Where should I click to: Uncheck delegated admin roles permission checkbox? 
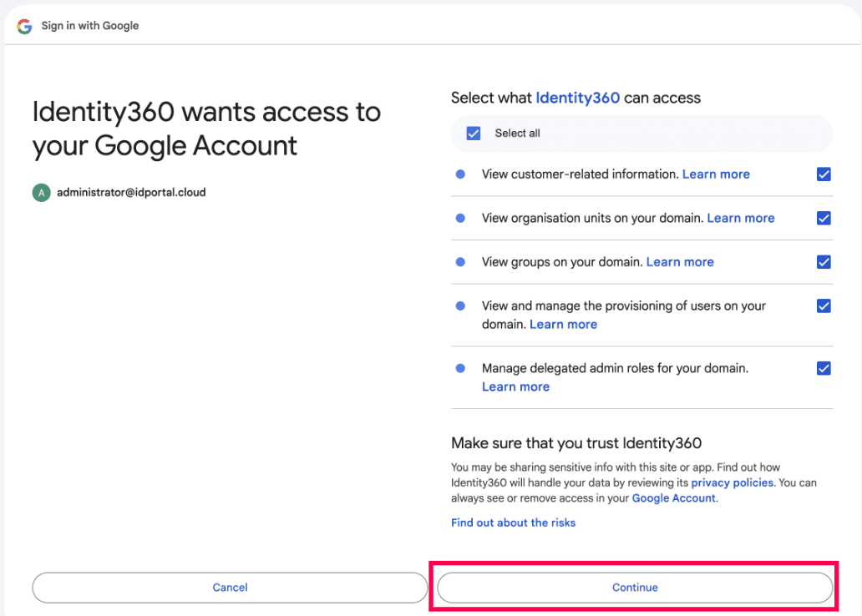coord(824,368)
